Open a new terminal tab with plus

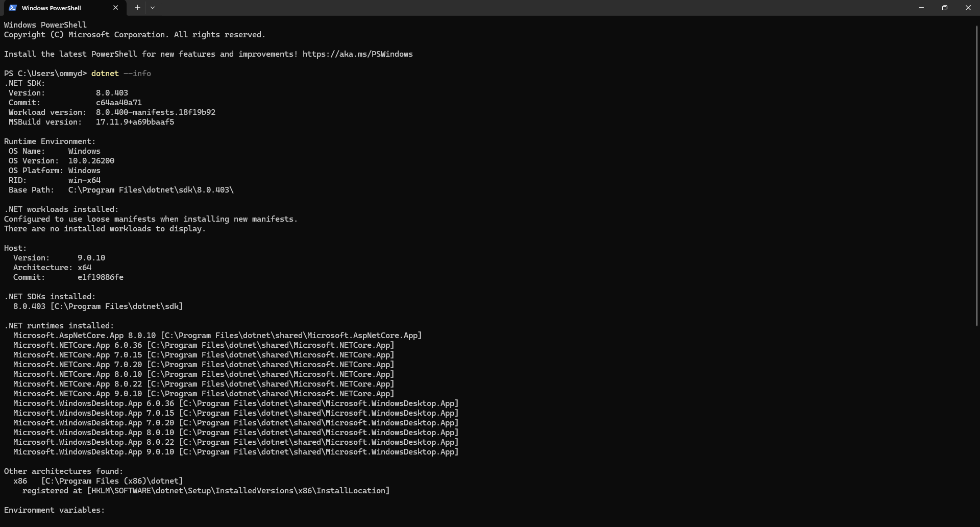(x=137, y=8)
